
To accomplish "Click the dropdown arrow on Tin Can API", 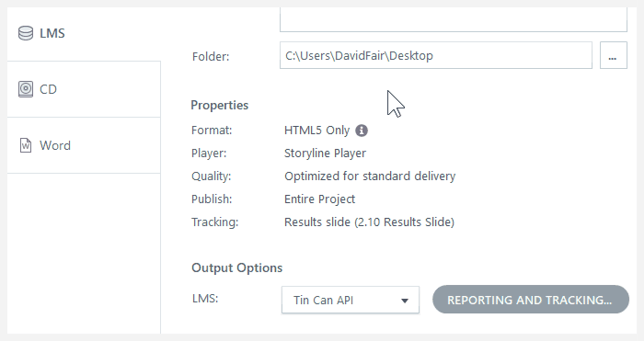I will point(405,301).
